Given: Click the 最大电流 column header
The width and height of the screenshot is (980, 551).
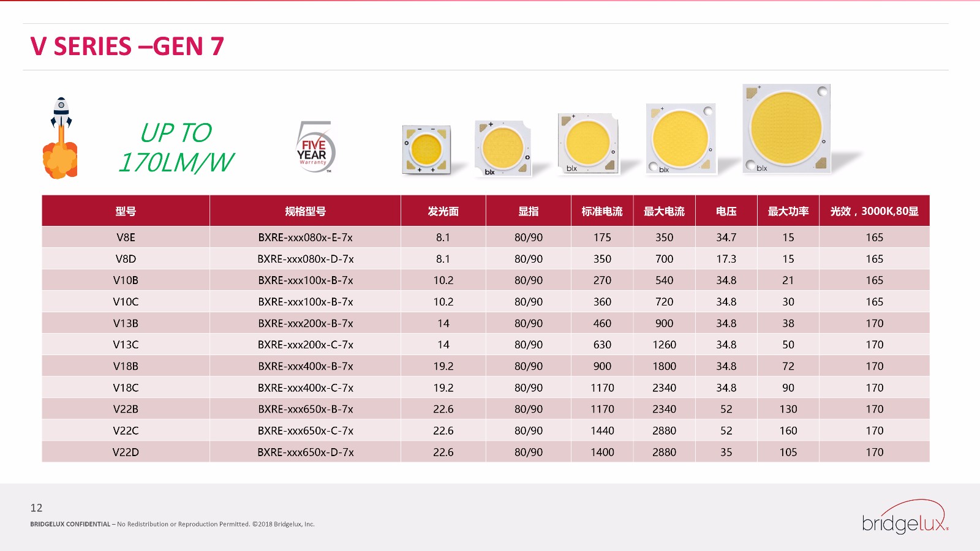Looking at the screenshot, I should [x=664, y=211].
